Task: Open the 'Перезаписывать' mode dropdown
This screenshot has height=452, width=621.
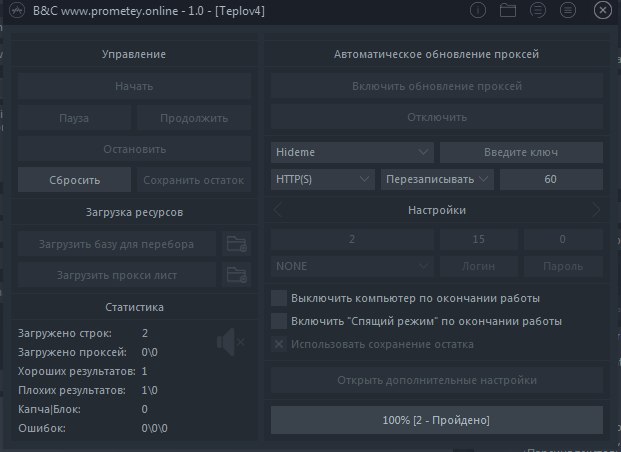Action: 437,180
